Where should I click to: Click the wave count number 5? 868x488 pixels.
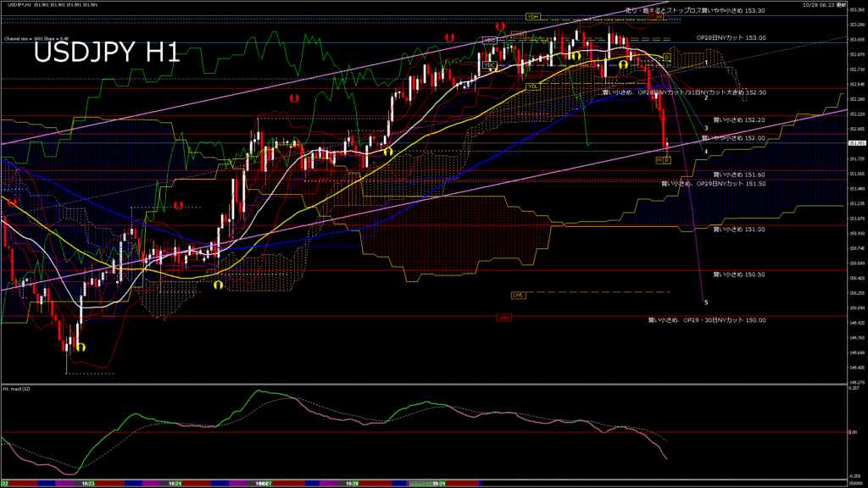point(706,302)
